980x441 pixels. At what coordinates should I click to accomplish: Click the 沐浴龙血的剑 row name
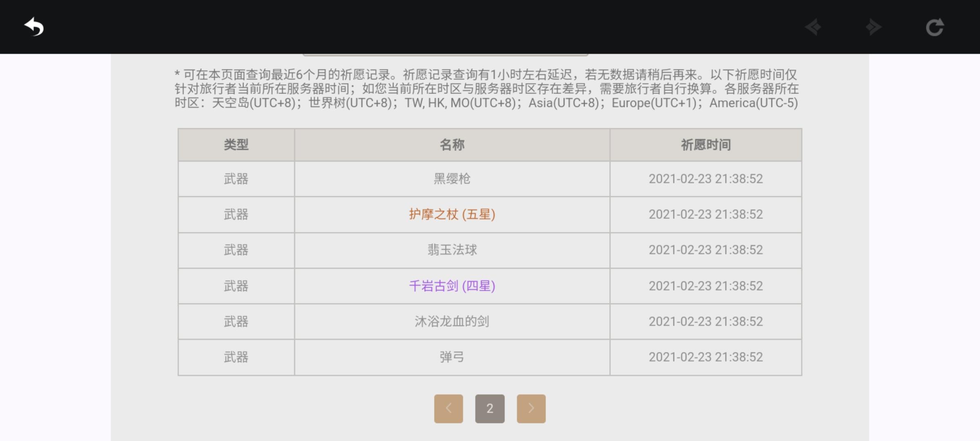pos(452,321)
